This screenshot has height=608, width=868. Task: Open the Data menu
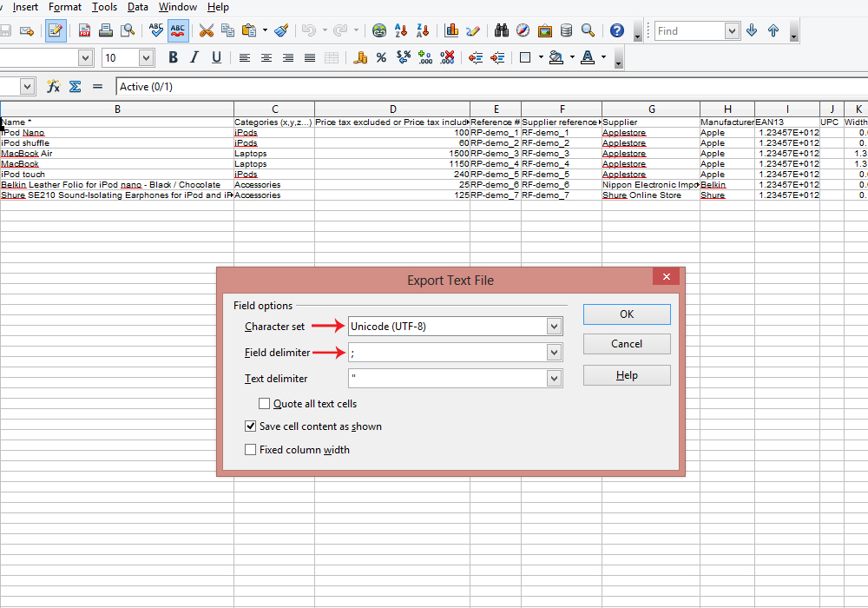pos(138,7)
